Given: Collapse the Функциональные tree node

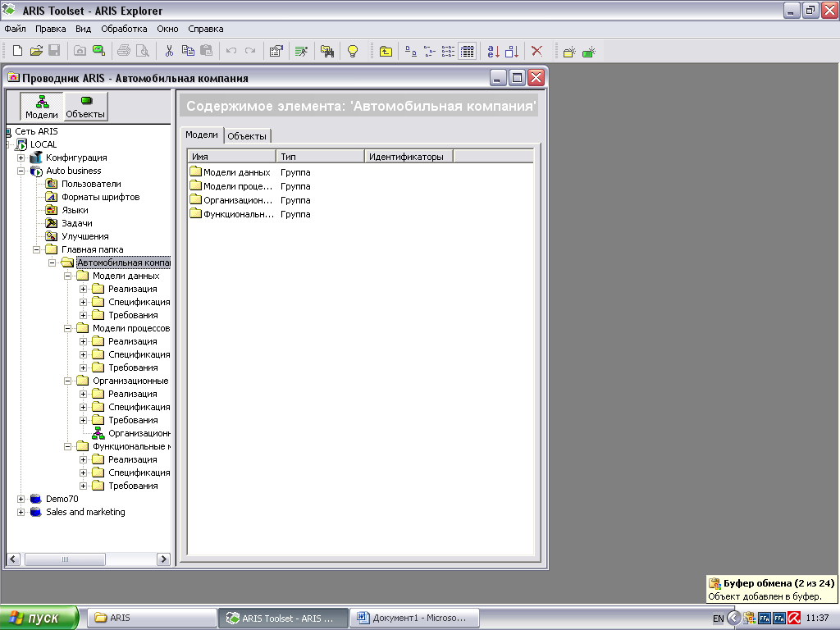Looking at the screenshot, I should pos(67,446).
